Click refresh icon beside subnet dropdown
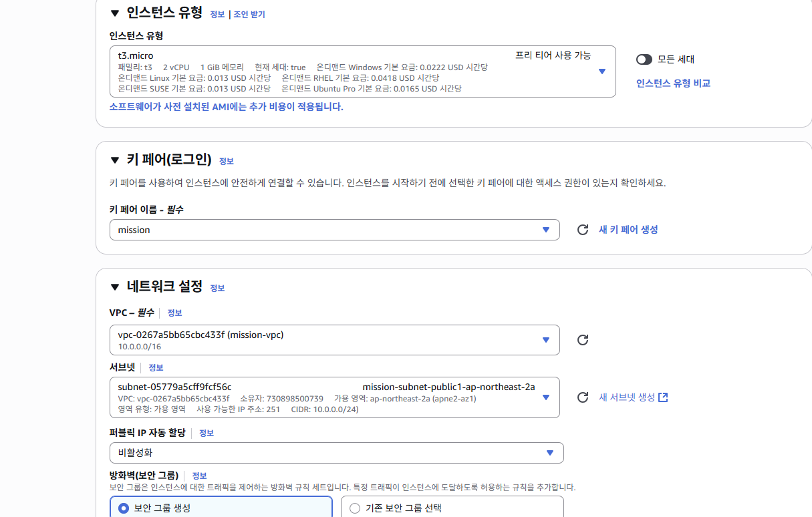 click(x=583, y=397)
